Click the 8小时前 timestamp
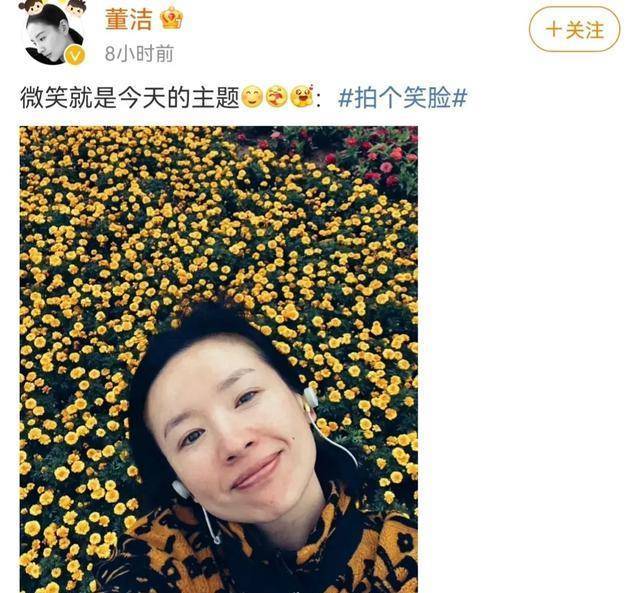Image resolution: width=640 pixels, height=593 pixels. pyautogui.click(x=139, y=53)
